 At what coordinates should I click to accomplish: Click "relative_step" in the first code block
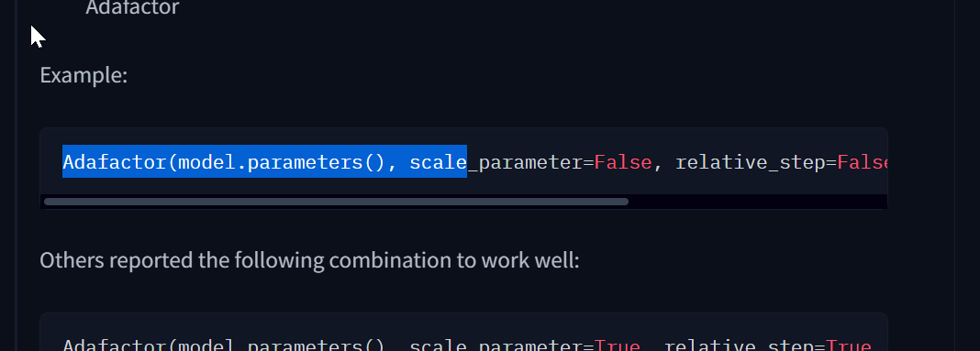751,162
